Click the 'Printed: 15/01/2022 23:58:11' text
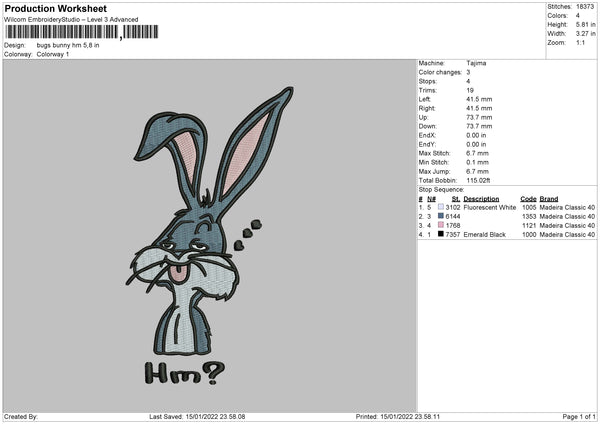The image size is (600, 424). click(x=398, y=416)
